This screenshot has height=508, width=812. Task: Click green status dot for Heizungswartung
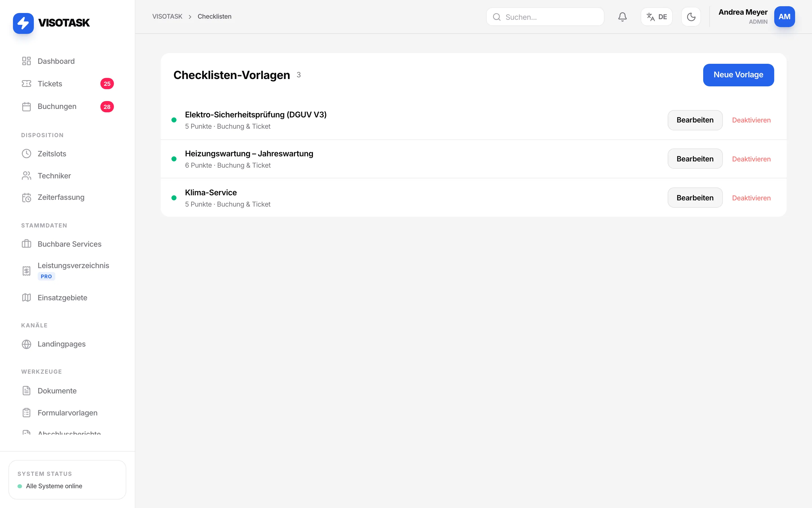tap(174, 159)
